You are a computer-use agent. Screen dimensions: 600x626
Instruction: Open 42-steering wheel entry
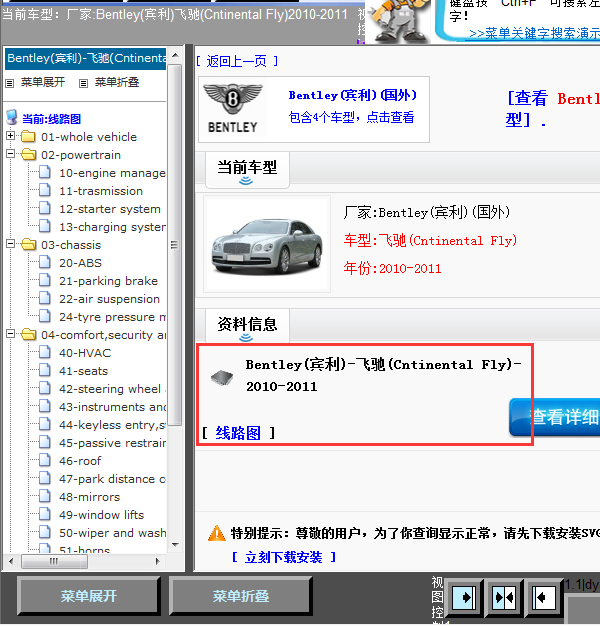(x=112, y=389)
